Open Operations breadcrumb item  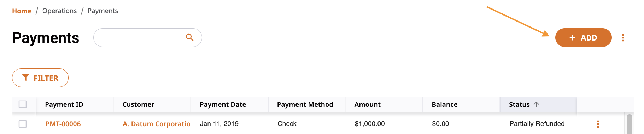59,11
